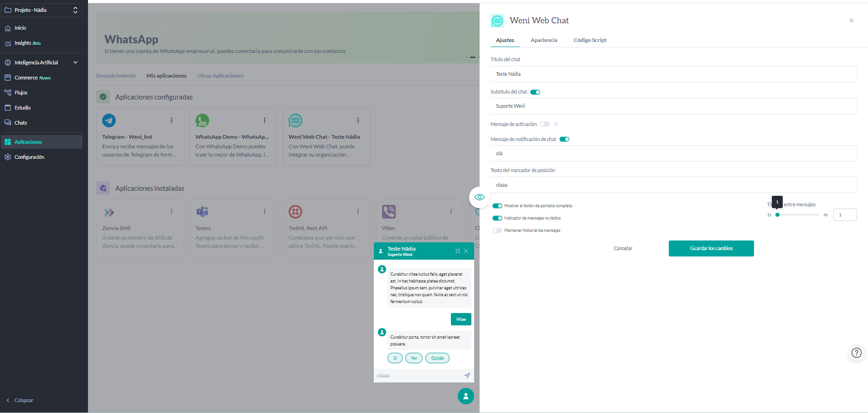Click the Zenvia SMS app icon
868x413 pixels.
(109, 212)
